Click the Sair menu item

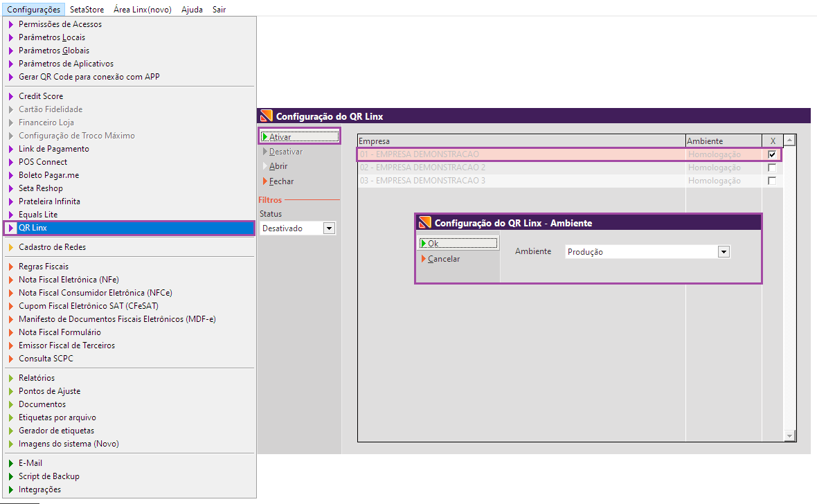tap(219, 10)
